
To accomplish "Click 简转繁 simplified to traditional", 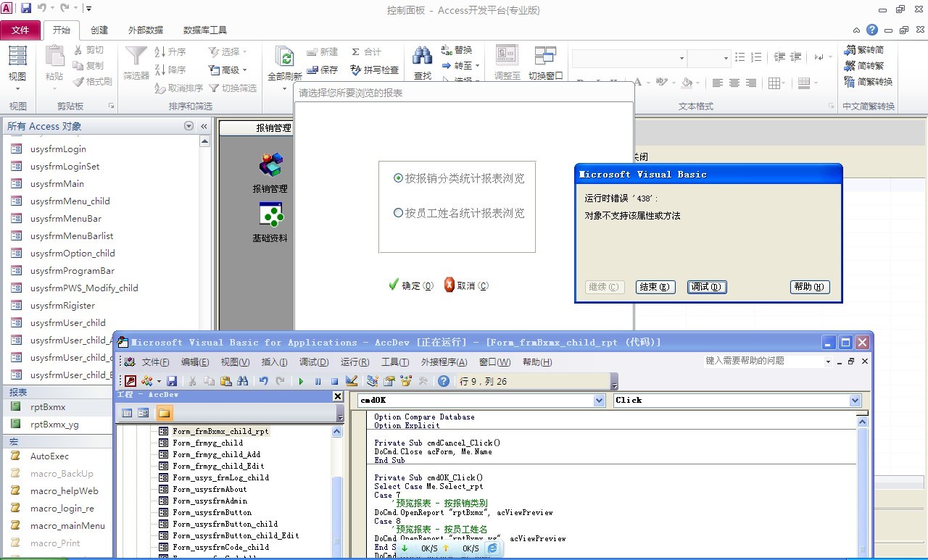I will pyautogui.click(x=864, y=66).
